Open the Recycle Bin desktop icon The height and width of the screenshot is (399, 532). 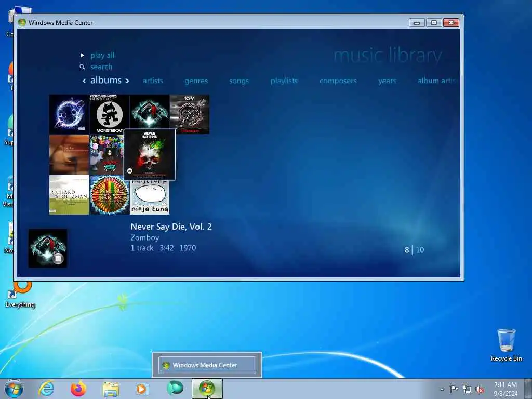(506, 345)
